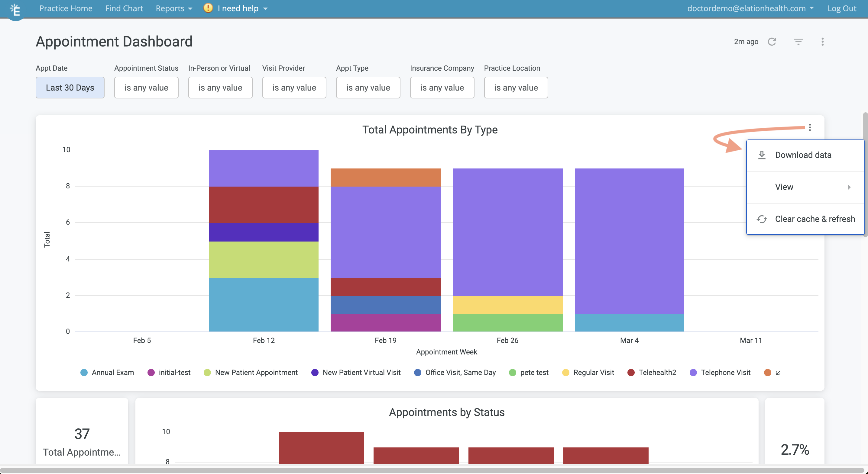
Task: Open the Total Appointments By Type tile menu
Action: [810, 128]
